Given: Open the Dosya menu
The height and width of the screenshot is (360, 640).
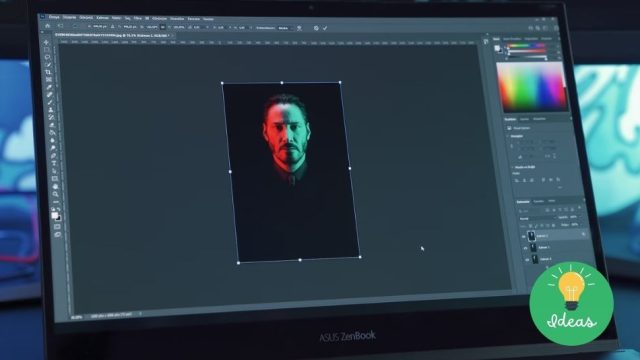Looking at the screenshot, I should click(x=54, y=17).
